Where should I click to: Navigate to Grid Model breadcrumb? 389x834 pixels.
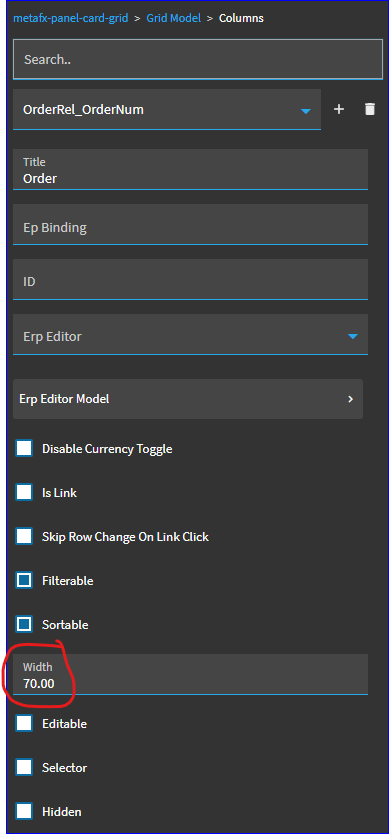tap(173, 18)
